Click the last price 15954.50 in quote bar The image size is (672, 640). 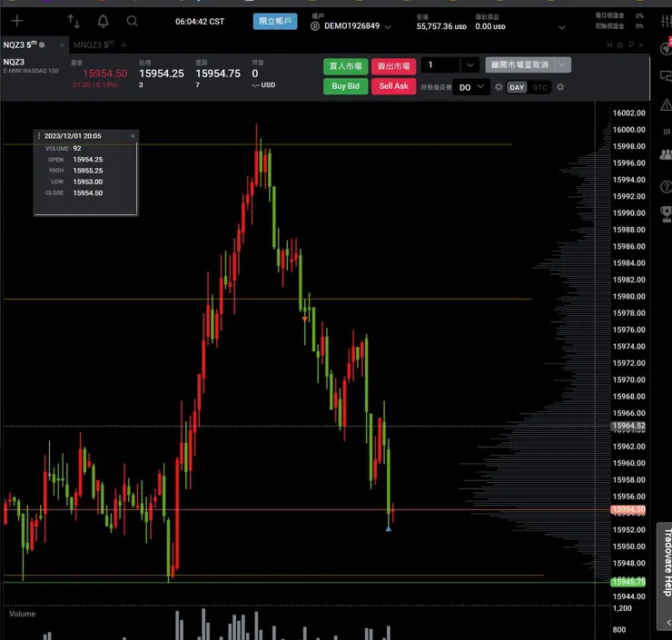[105, 74]
